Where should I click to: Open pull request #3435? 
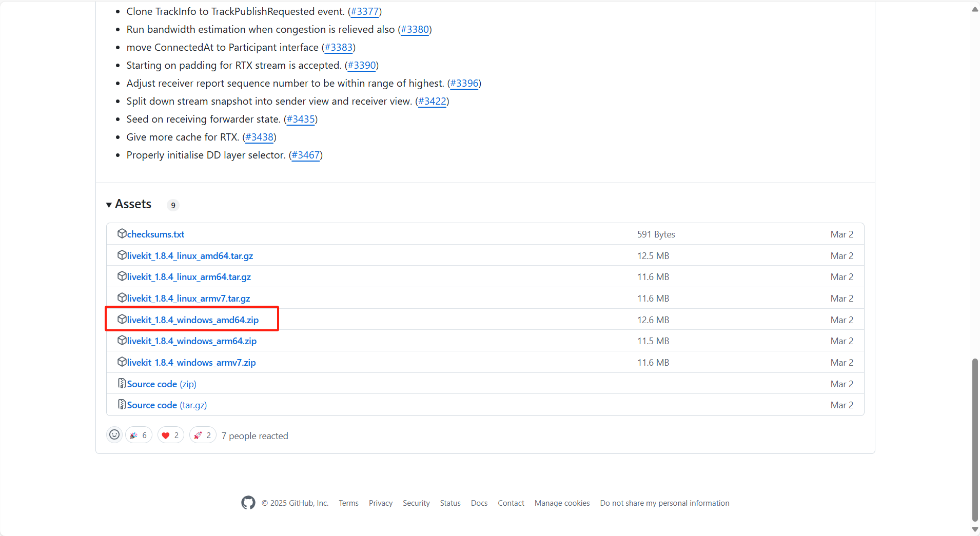point(301,119)
